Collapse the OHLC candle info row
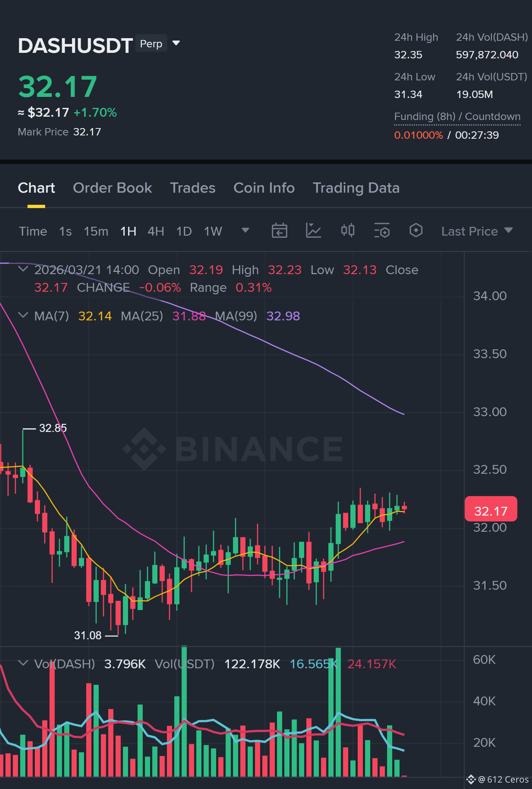The width and height of the screenshot is (532, 789). coord(23,269)
